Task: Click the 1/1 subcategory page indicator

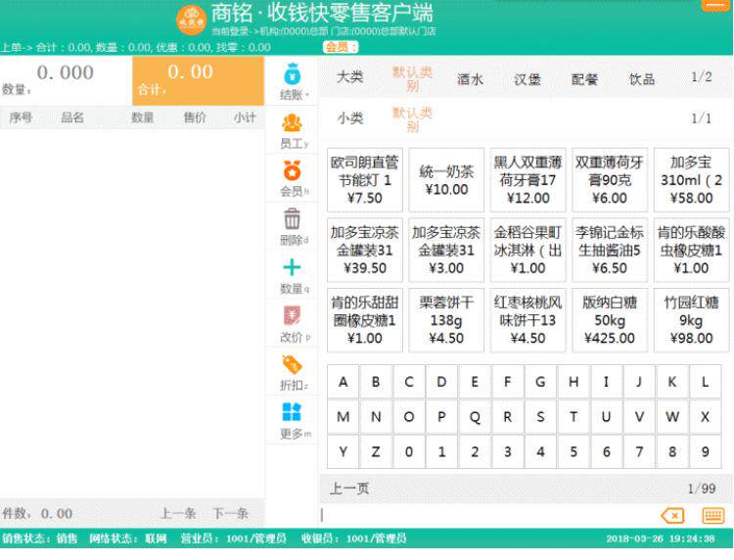Action: click(x=702, y=118)
